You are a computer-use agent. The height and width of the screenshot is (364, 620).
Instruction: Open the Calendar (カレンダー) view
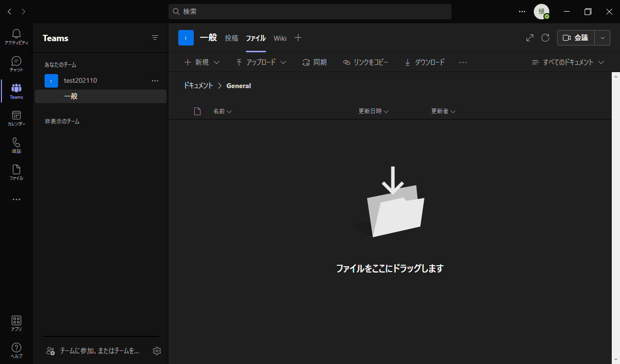[x=16, y=118]
